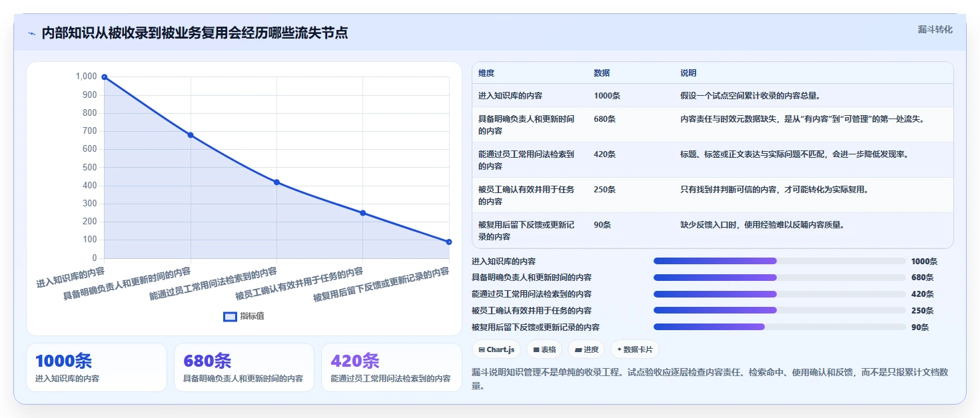Image resolution: width=980 pixels, height=418 pixels.
Task: Click y-axis label 500
Action: tap(90, 168)
